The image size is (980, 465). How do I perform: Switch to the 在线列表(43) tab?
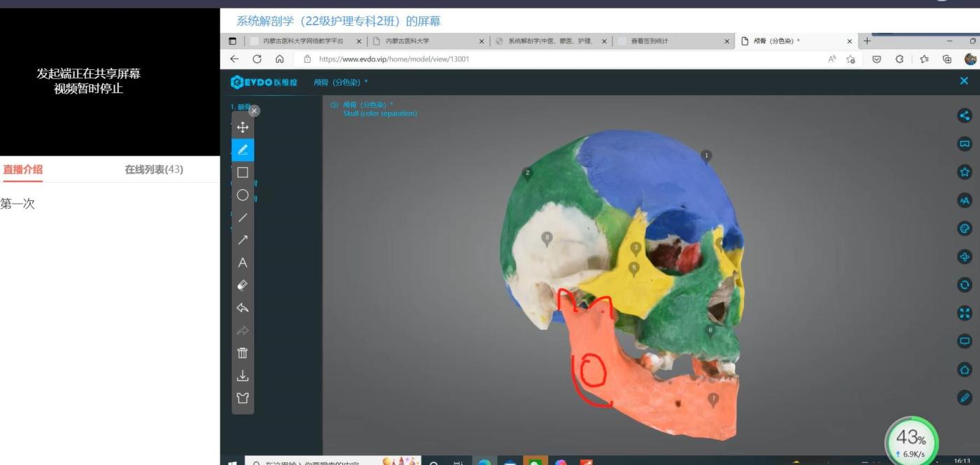pyautogui.click(x=154, y=169)
